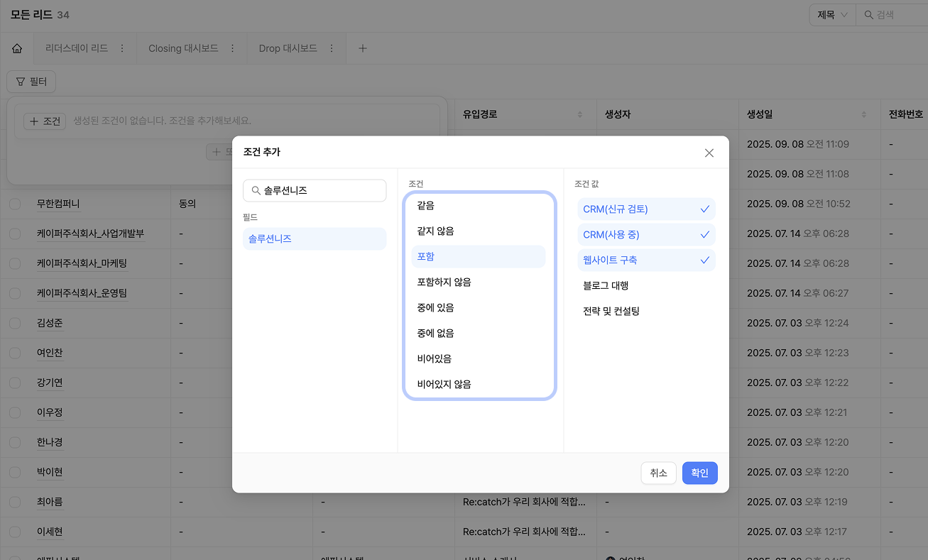The image size is (928, 560).
Task: Switch to the 리더스데이 리드 tab
Action: [x=76, y=48]
